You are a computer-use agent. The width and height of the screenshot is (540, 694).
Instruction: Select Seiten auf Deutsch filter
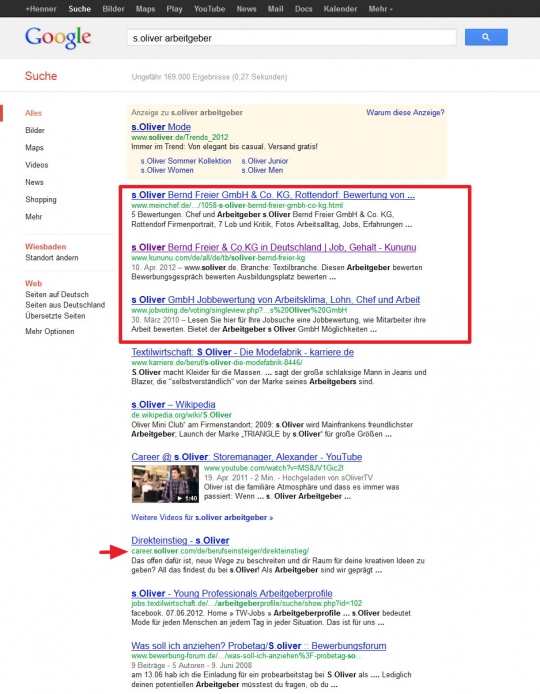pos(57,294)
